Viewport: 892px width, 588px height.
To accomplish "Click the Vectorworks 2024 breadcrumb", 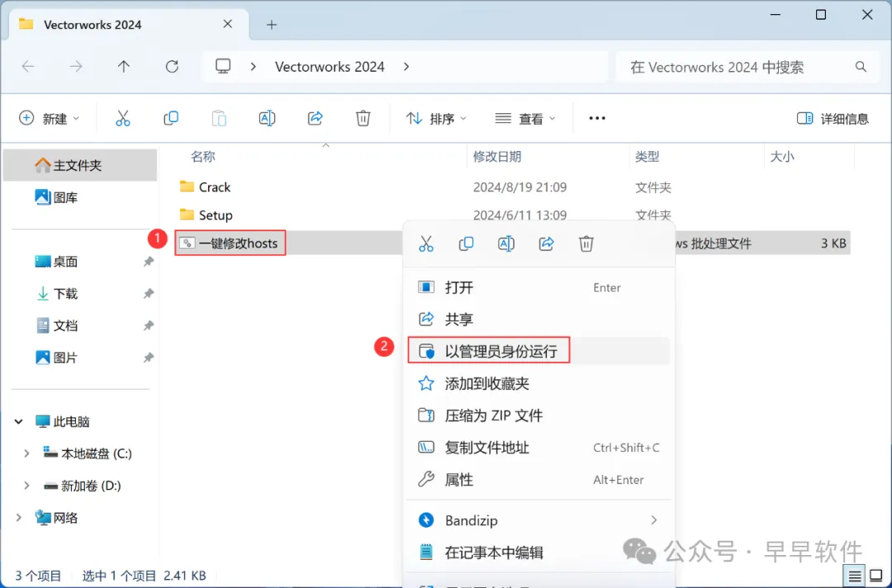I will tap(330, 67).
